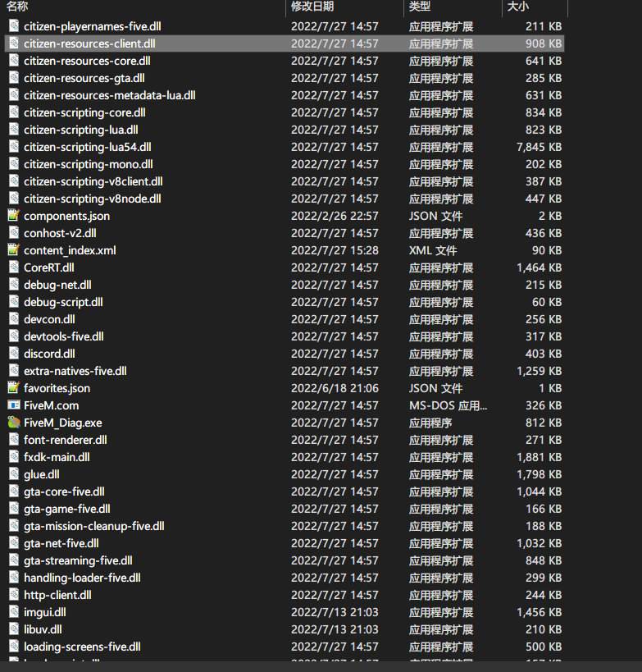Select file name gta-core-five.dll
This screenshot has width=642, height=672.
point(64,491)
